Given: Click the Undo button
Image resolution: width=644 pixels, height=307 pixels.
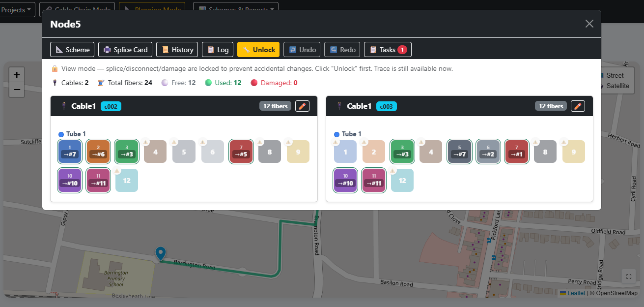Looking at the screenshot, I should click(302, 50).
